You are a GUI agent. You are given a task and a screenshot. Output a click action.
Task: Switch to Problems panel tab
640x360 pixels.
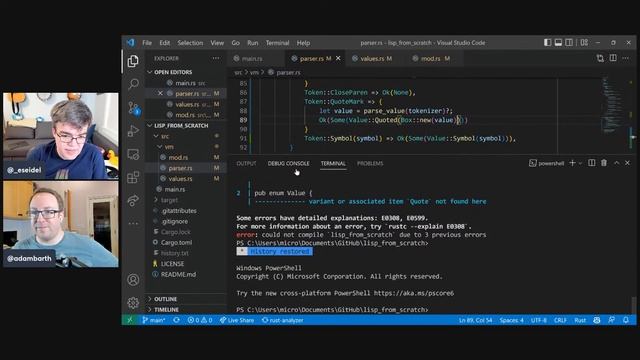coord(370,163)
